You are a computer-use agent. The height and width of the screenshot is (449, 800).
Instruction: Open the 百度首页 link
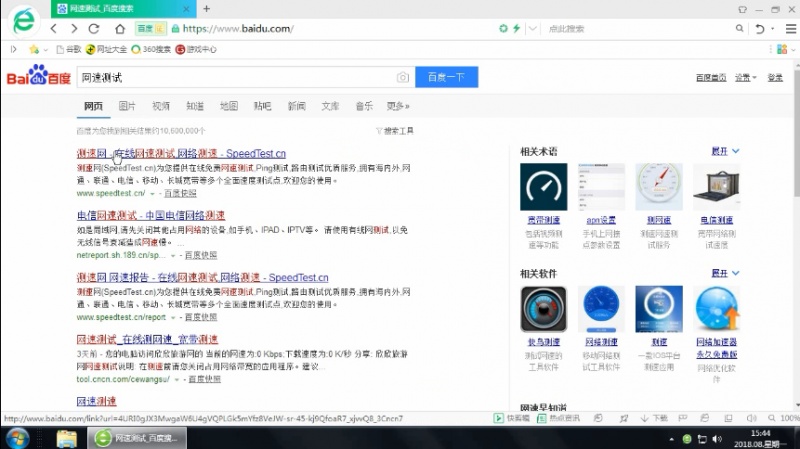711,78
